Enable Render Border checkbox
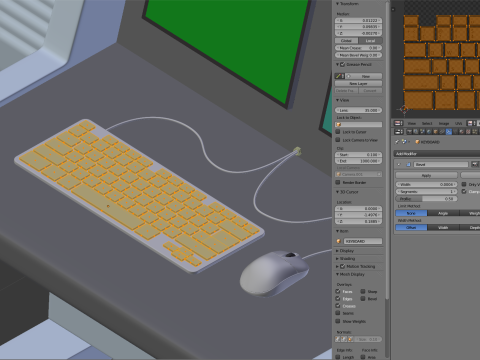Viewport: 480px width, 360px height. click(x=338, y=182)
